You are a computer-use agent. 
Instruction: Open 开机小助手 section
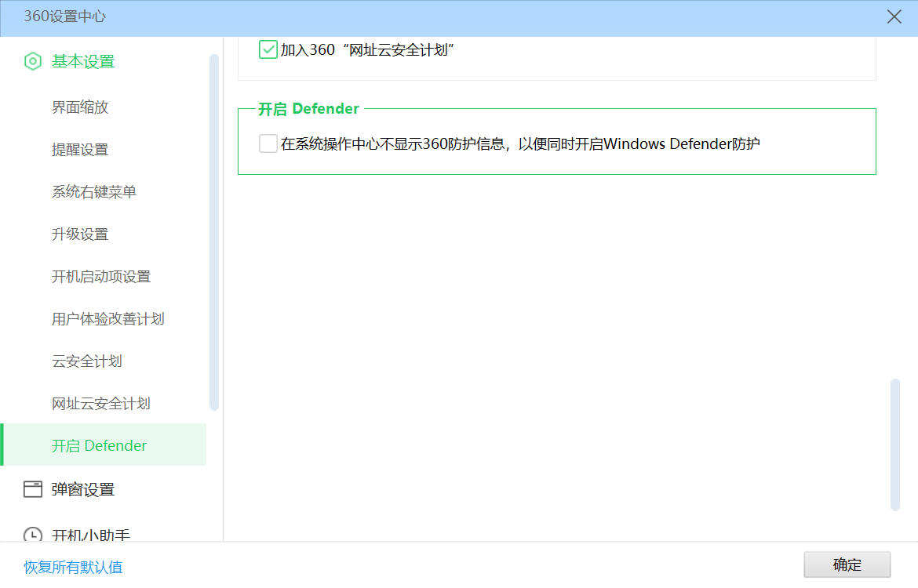pos(91,534)
